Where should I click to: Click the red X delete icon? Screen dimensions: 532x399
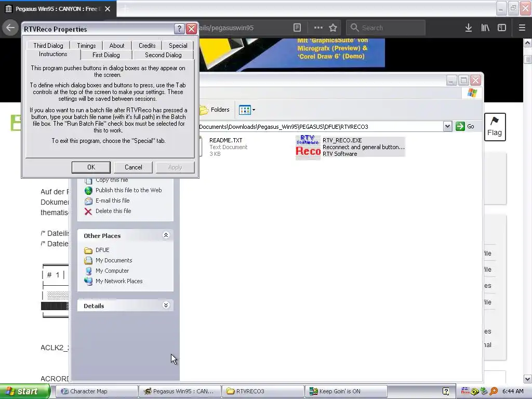point(88,211)
